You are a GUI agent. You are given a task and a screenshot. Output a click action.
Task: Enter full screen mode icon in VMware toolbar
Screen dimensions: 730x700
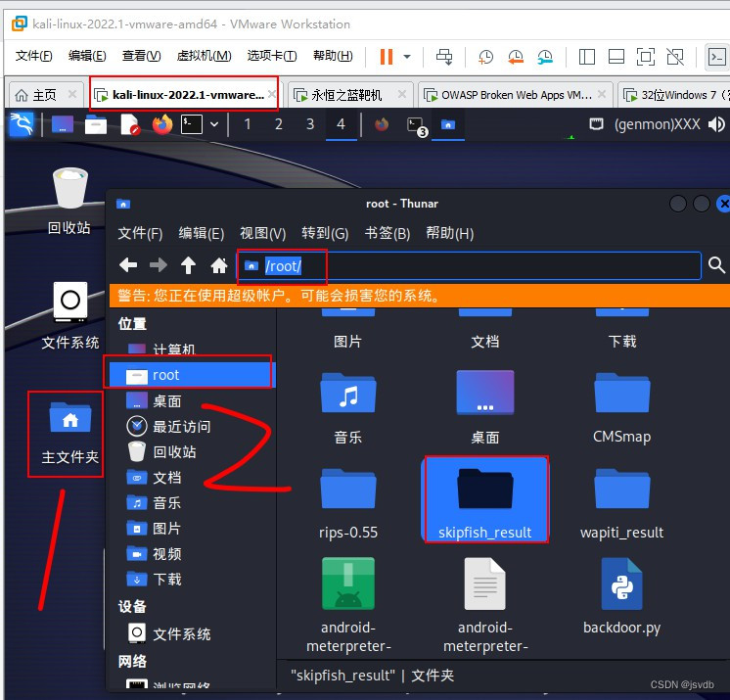coord(646,57)
